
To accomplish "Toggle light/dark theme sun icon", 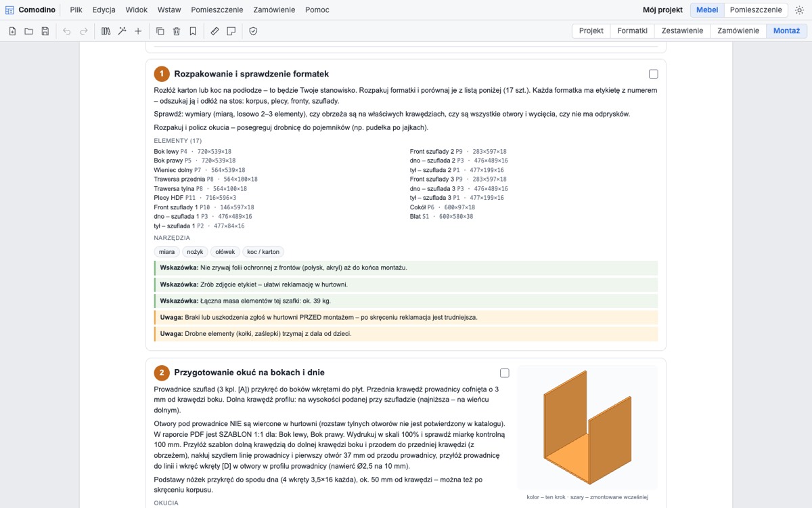I will tap(799, 10).
